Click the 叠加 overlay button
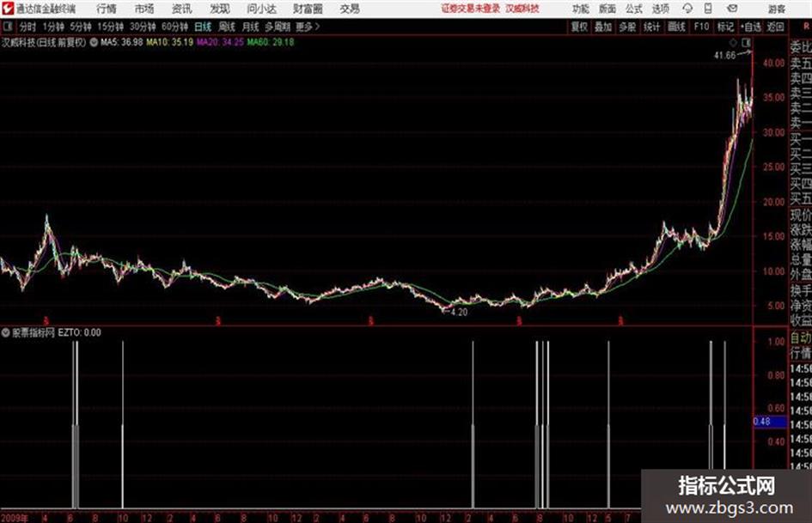The image size is (812, 523). (x=603, y=27)
